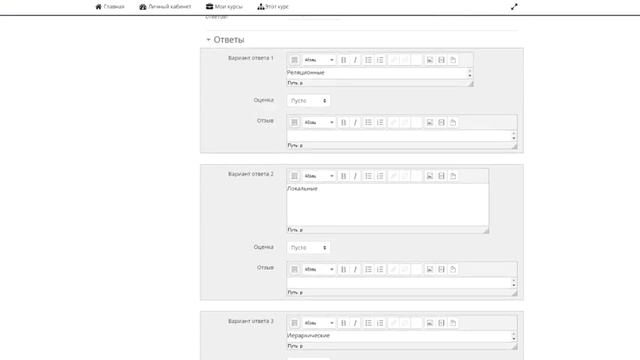Open paragraph format dropdown in Вариант ответа 3 editor
The width and height of the screenshot is (640, 360).
[x=319, y=323]
